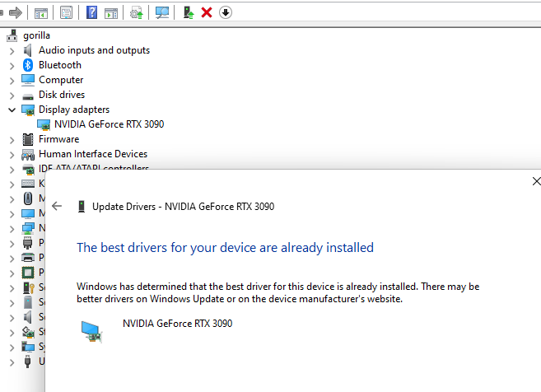Select the Display adapters tree label
This screenshot has width=541, height=392.
coord(74,110)
